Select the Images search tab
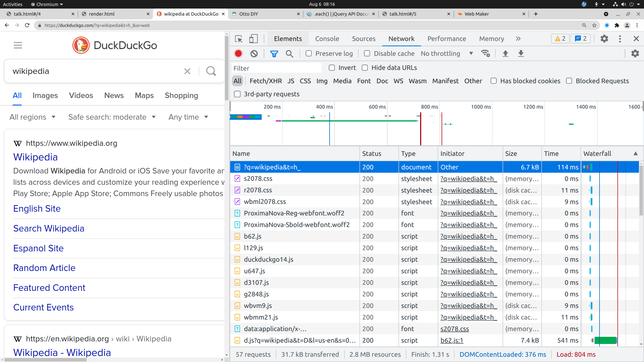Viewport: 644px width, 362px height. (x=45, y=96)
